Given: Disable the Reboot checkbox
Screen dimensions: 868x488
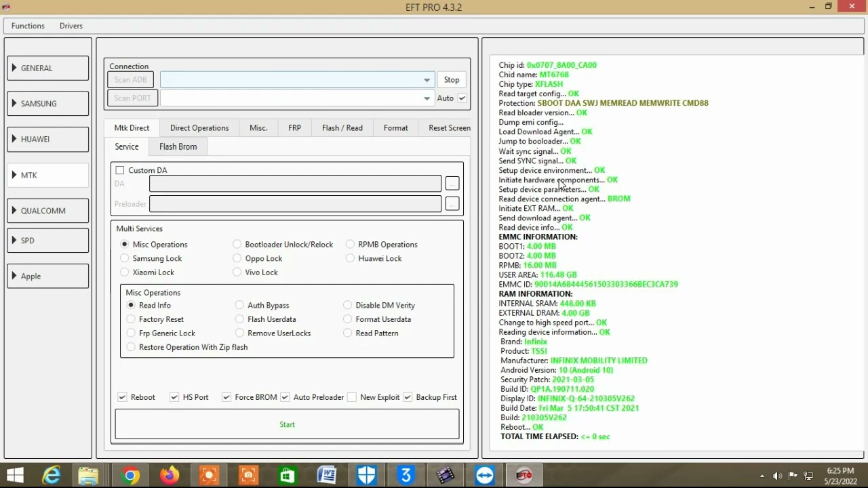Looking at the screenshot, I should [x=122, y=397].
